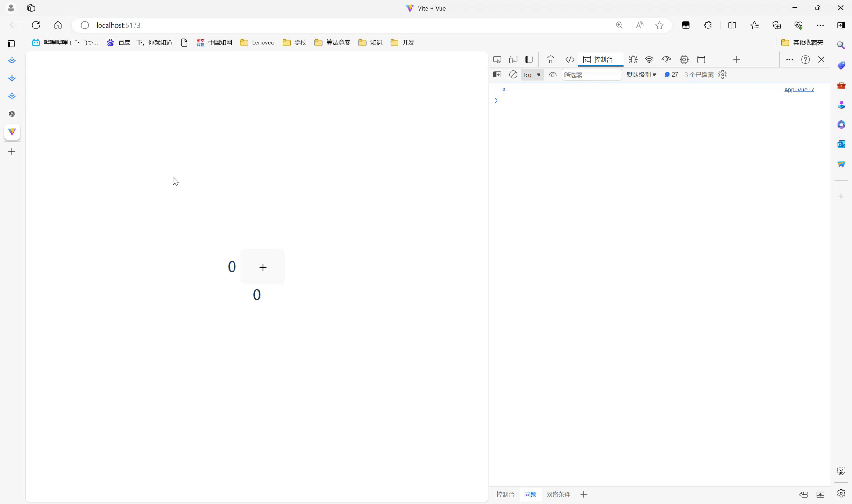
Task: Open the page zoom control
Action: 619,25
